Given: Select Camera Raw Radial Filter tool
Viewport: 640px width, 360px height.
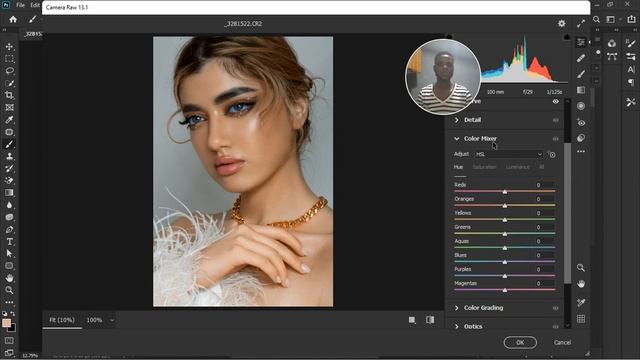Looking at the screenshot, I should pos(581,106).
